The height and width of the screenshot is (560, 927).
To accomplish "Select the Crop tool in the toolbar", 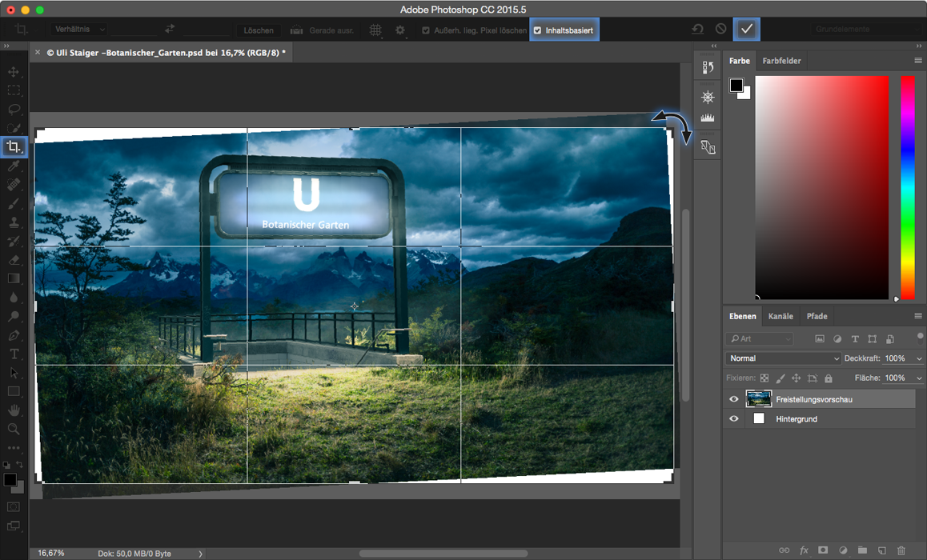I will pyautogui.click(x=13, y=146).
